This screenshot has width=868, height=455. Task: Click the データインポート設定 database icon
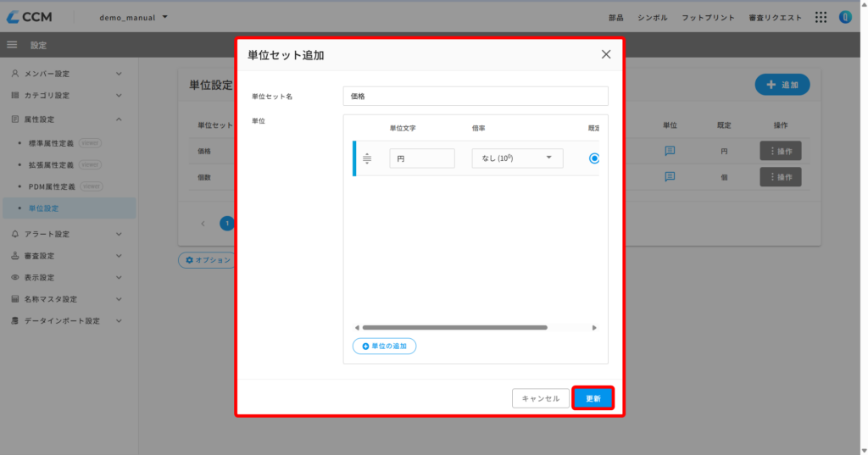tap(15, 320)
